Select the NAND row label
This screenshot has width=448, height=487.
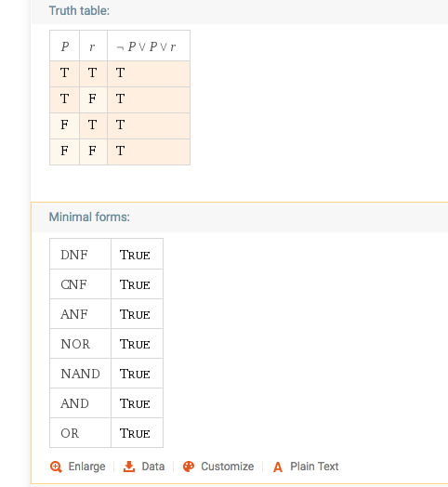80,374
